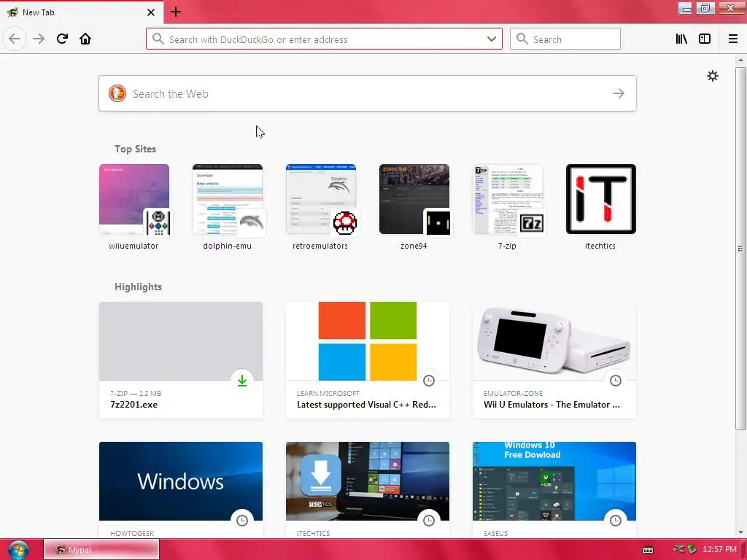The image size is (747, 560).
Task: Open the Windows Start menu orb
Action: click(18, 550)
